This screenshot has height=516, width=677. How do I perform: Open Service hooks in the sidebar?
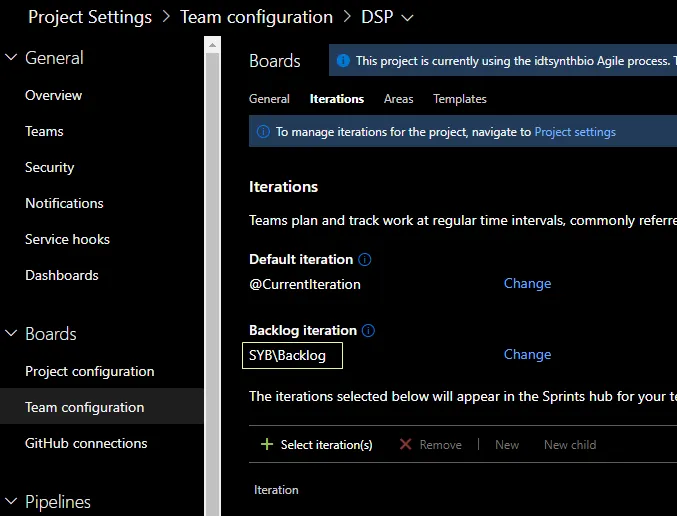pyautogui.click(x=67, y=239)
